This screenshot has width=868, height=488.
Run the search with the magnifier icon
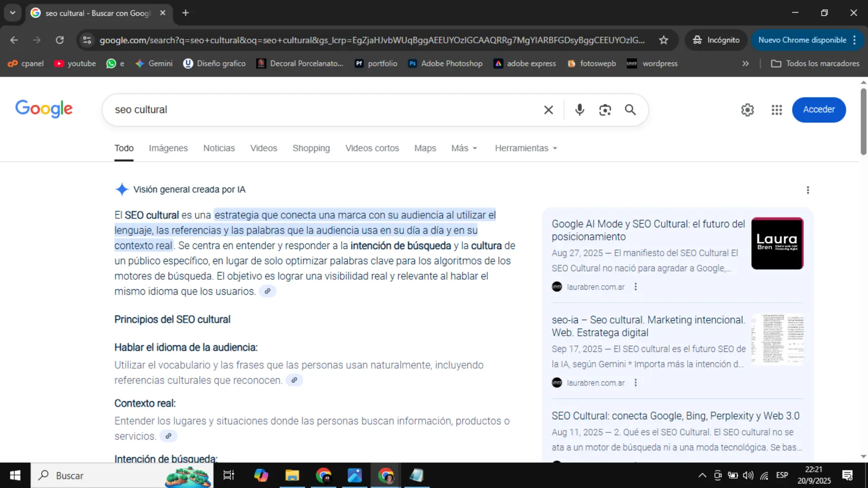pos(631,110)
